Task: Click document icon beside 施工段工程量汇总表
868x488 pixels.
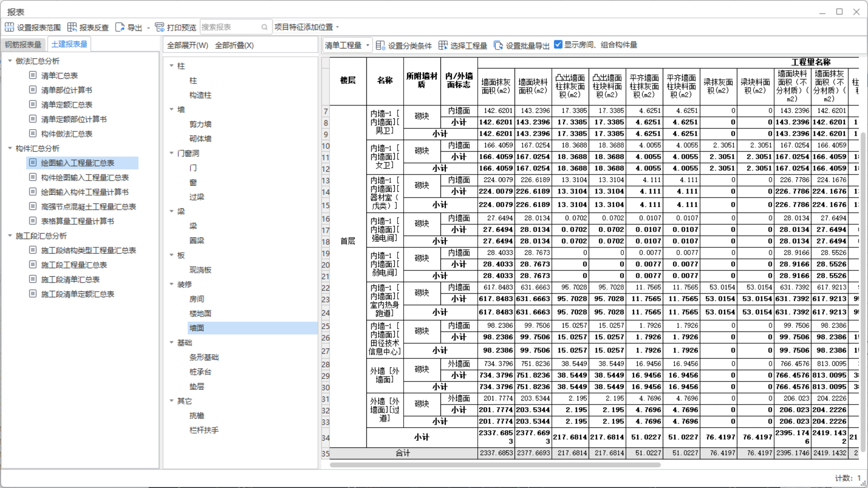Action: pyautogui.click(x=33, y=265)
